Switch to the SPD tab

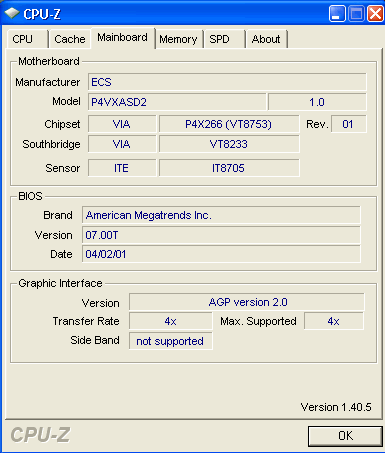(x=225, y=39)
